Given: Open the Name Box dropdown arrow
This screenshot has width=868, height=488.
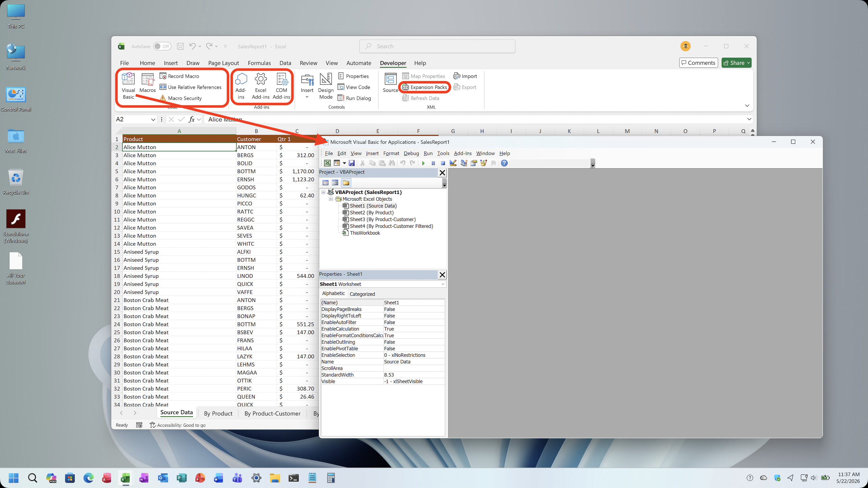Looking at the screenshot, I should [153, 119].
